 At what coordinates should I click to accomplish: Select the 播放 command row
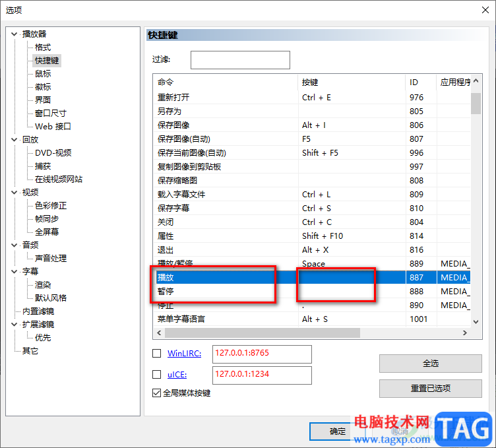311,278
